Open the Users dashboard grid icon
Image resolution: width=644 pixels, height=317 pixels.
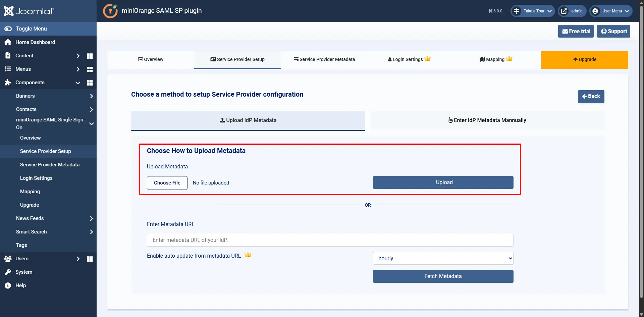(x=90, y=259)
